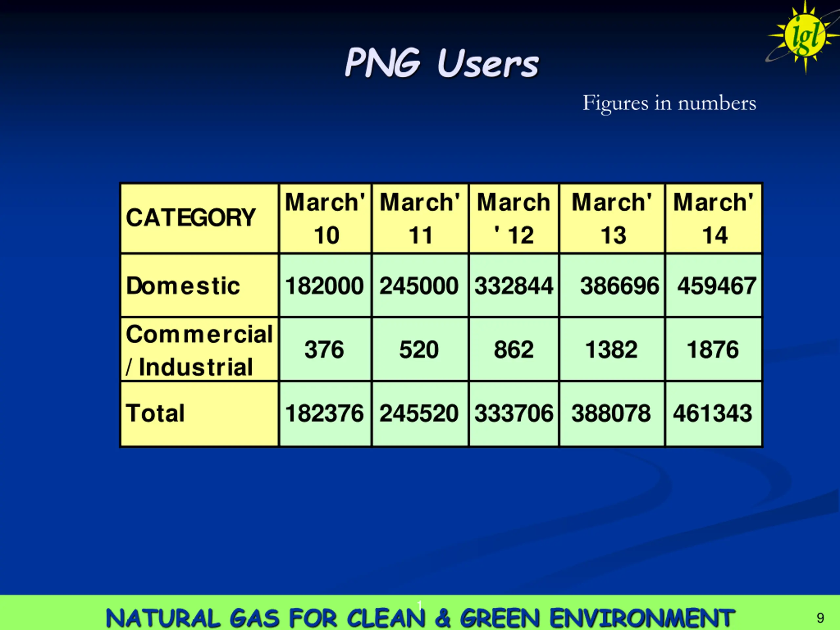Click the 'Figures in numbers' caption
This screenshot has width=840, height=630.
(669, 103)
